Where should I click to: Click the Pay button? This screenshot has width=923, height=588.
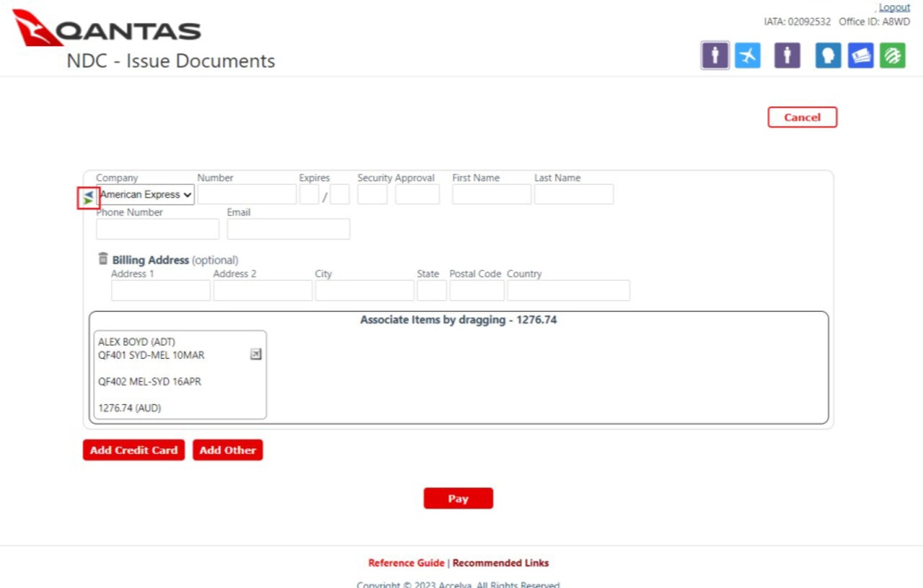pos(459,499)
